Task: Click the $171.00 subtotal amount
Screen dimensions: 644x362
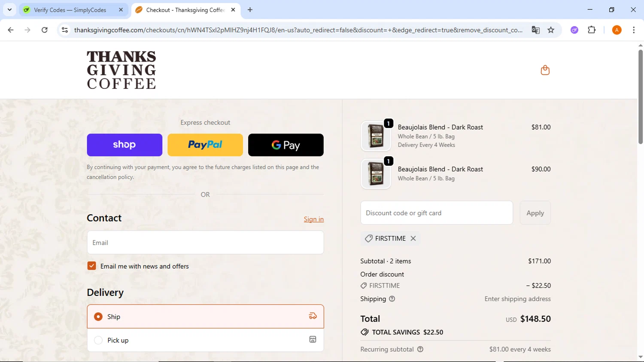Action: [539, 261]
